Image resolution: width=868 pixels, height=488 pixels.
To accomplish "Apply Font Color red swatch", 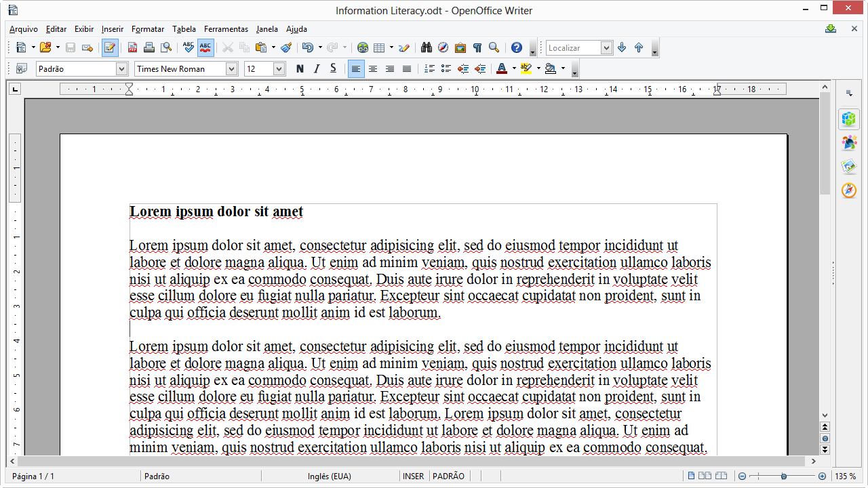I will [502, 68].
